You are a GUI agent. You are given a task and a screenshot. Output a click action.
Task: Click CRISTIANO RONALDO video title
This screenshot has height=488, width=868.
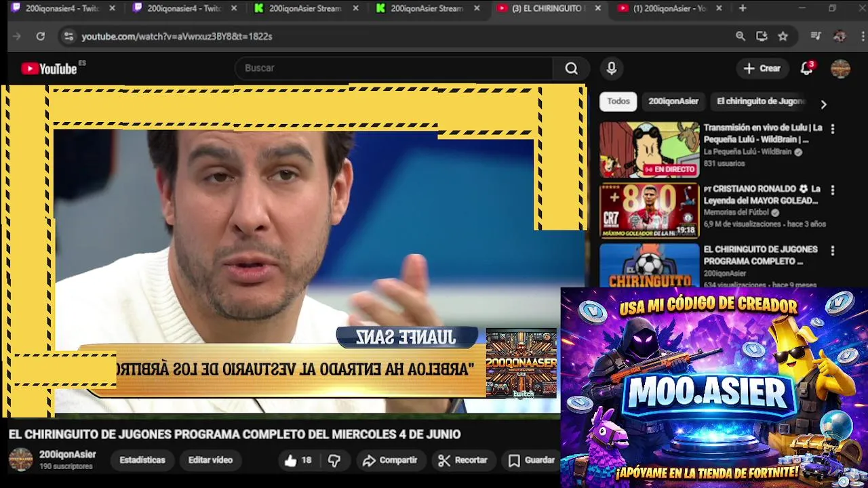(762, 195)
